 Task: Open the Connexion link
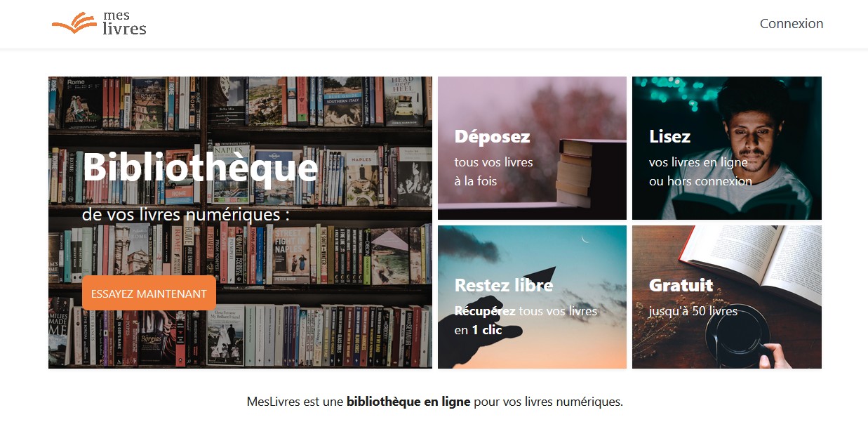pyautogui.click(x=792, y=23)
